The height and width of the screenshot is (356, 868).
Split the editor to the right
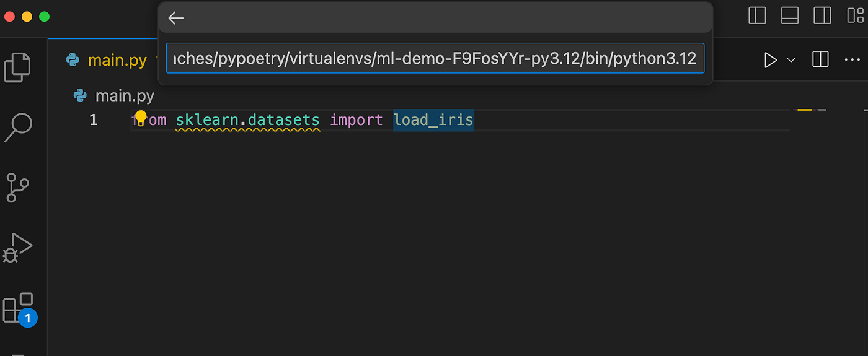[820, 60]
